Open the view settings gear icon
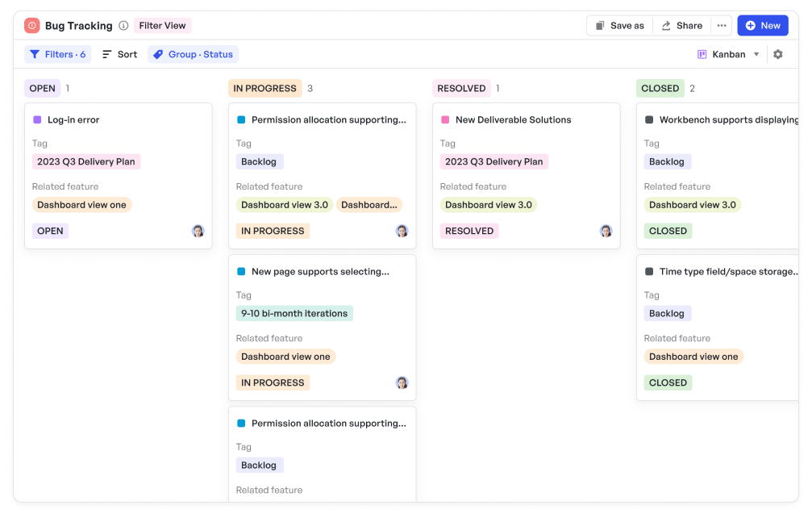 (777, 54)
